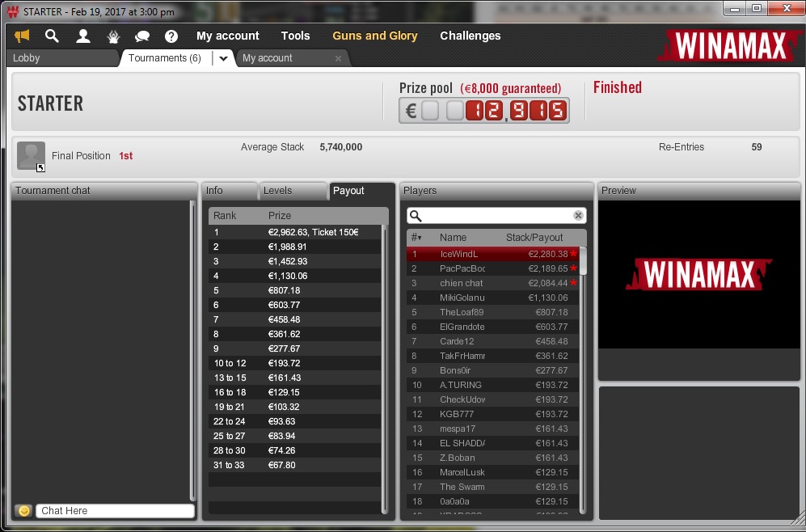Screen dimensions: 806x532
Task: Open the Info tab
Action: [229, 191]
